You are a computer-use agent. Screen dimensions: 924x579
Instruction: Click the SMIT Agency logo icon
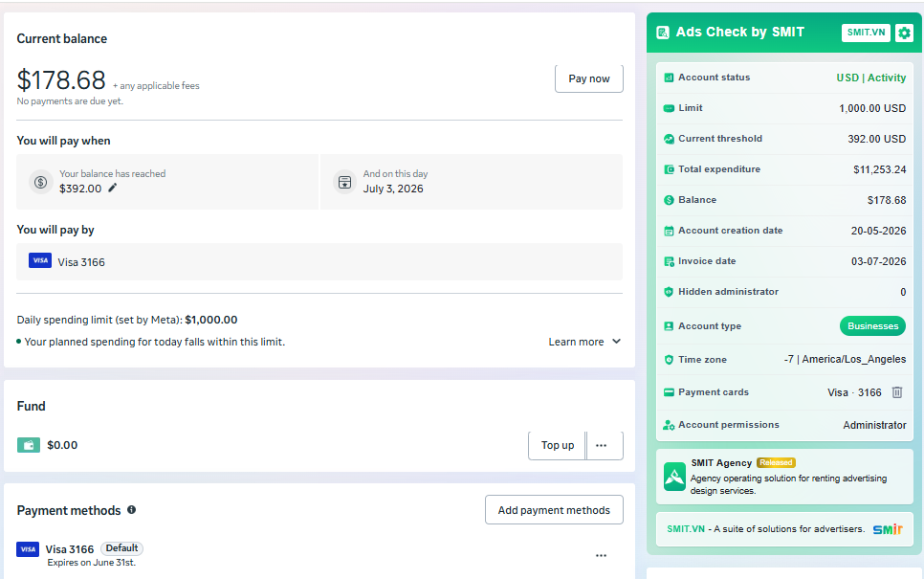tap(674, 477)
